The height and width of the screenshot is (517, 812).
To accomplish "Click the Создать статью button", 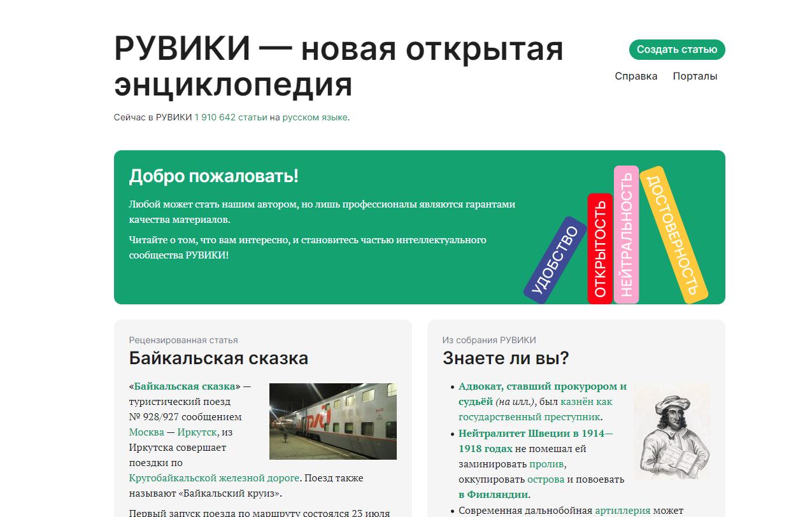I will 676,50.
